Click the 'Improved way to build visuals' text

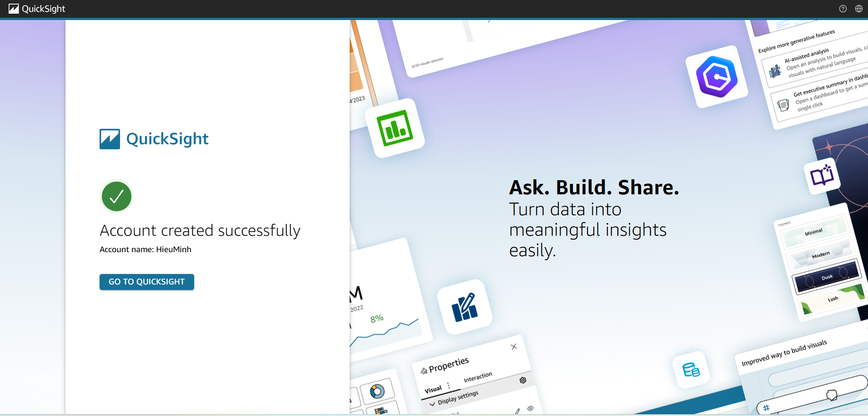tap(784, 353)
